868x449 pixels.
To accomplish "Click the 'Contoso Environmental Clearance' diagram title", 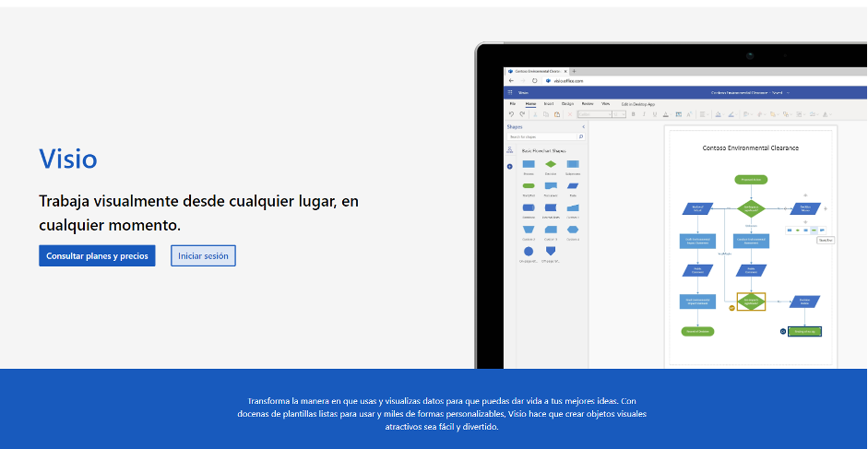I will click(x=750, y=148).
